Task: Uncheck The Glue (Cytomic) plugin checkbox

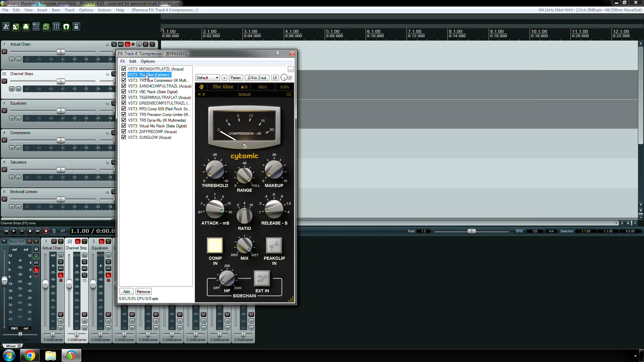Action: pos(124,74)
